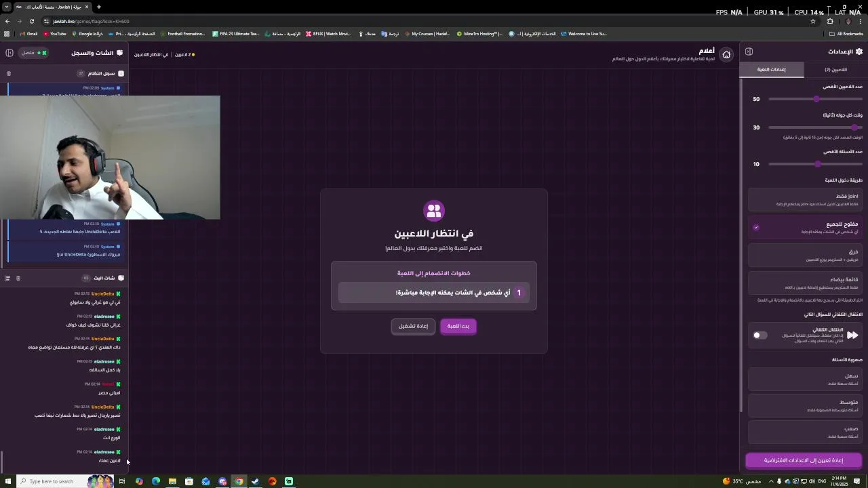Open the All Bookmarks folder
The image size is (868, 488).
(x=847, y=33)
